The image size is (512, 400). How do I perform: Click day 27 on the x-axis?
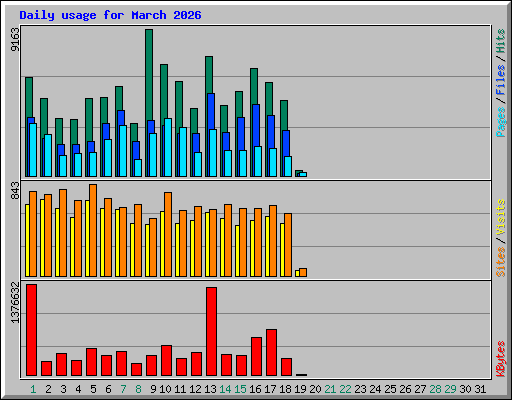coord(420,389)
